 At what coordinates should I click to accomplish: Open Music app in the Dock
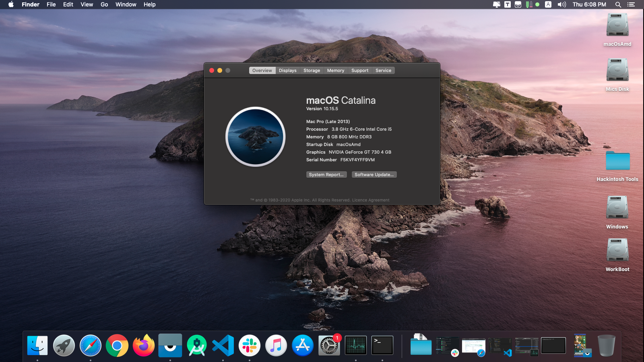point(276,346)
